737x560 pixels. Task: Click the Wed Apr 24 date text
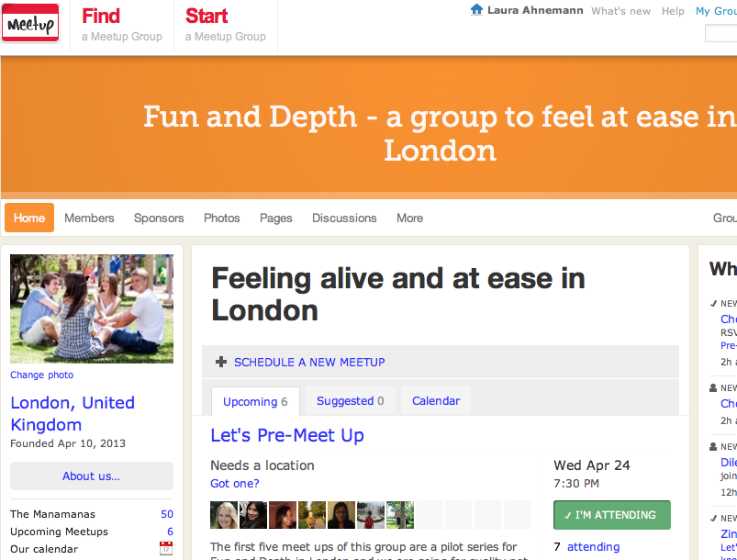click(x=592, y=465)
